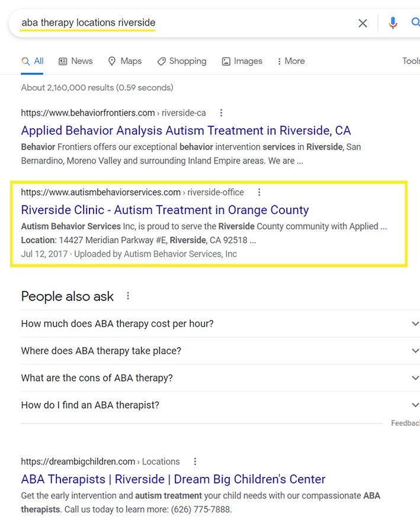Clear the search box with X icon
The height and width of the screenshot is (529, 420).
tap(363, 23)
